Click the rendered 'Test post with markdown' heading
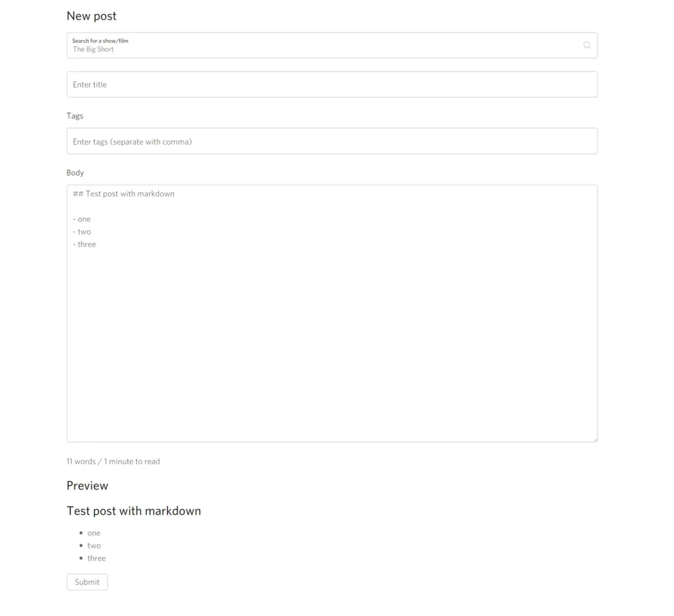 (x=133, y=511)
